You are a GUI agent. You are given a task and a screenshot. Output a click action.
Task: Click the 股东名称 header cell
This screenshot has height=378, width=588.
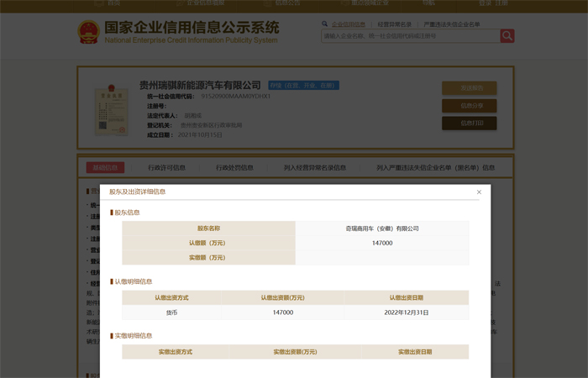(x=209, y=228)
